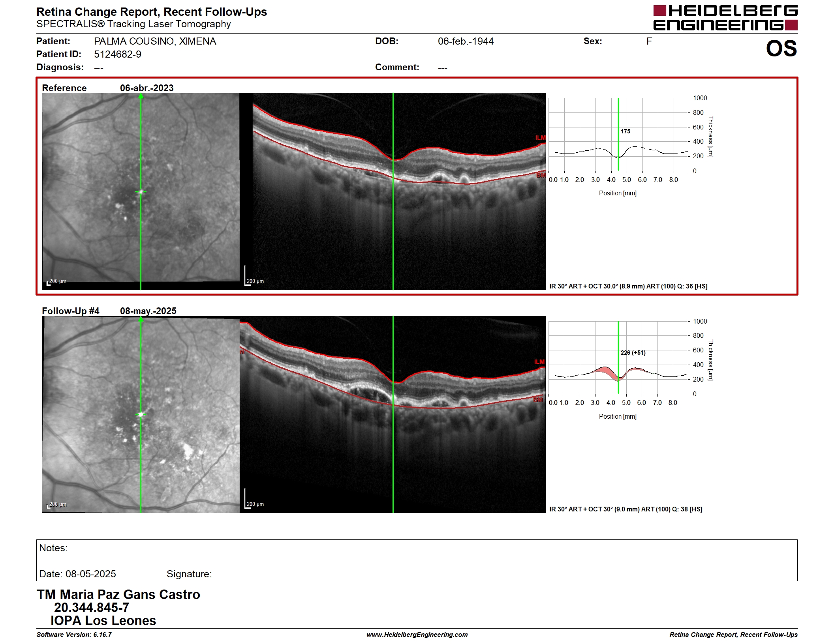834x644 pixels.
Task: Click the Position [mm] axis label in reference chart
Action: tap(618, 193)
